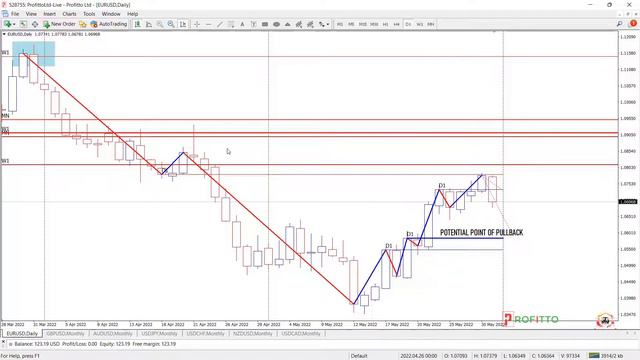The width and height of the screenshot is (640, 360).
Task: Toggle chart shift from the right border
Action: coord(183,24)
